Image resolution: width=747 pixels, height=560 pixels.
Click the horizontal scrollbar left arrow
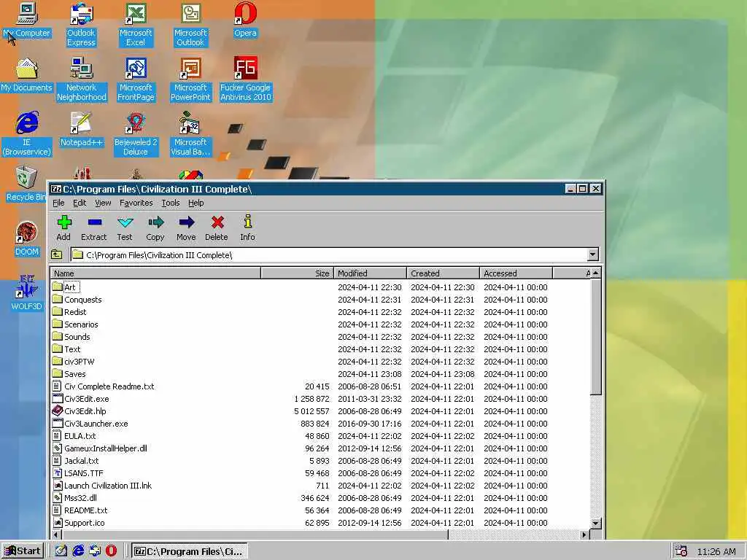(56, 534)
